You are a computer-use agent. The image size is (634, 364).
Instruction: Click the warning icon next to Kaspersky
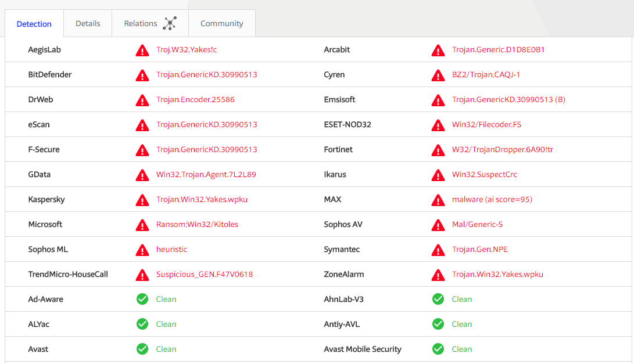point(142,200)
